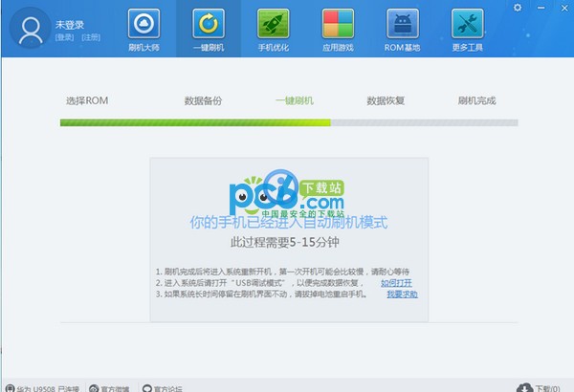Open the 下载(0) download manager
The width and height of the screenshot is (574, 392).
(538, 387)
